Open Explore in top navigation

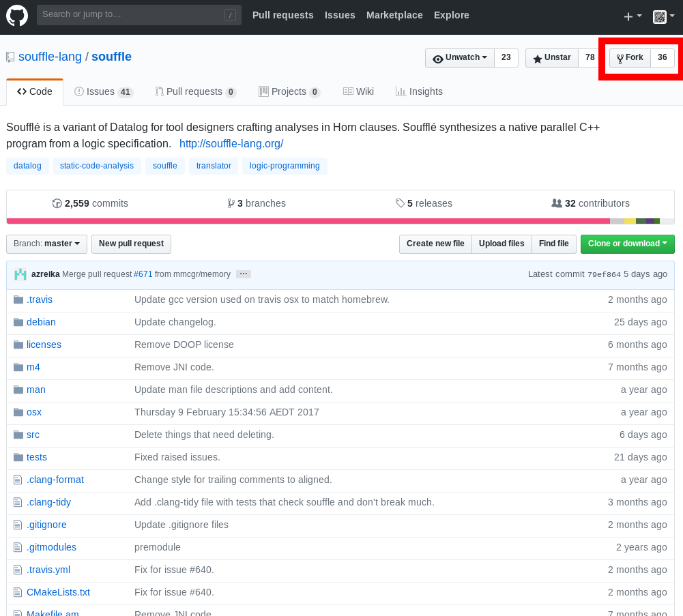point(451,15)
